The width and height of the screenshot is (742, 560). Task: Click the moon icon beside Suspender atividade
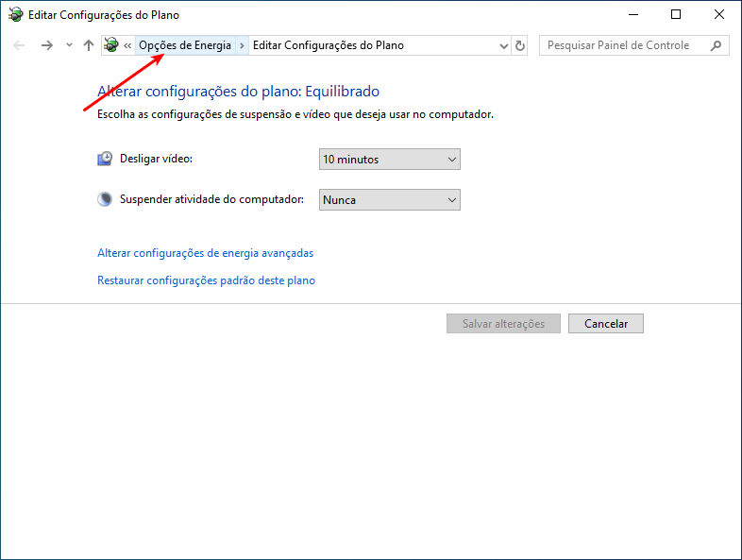tap(105, 199)
